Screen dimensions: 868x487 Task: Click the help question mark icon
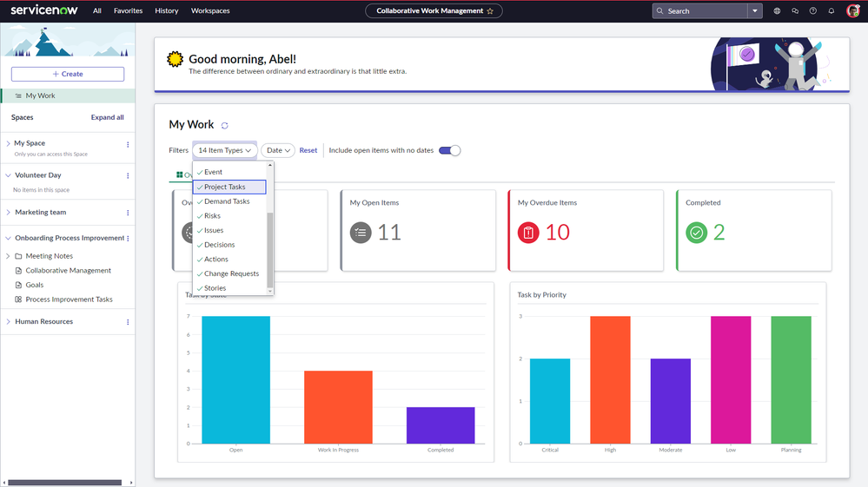[x=812, y=11]
